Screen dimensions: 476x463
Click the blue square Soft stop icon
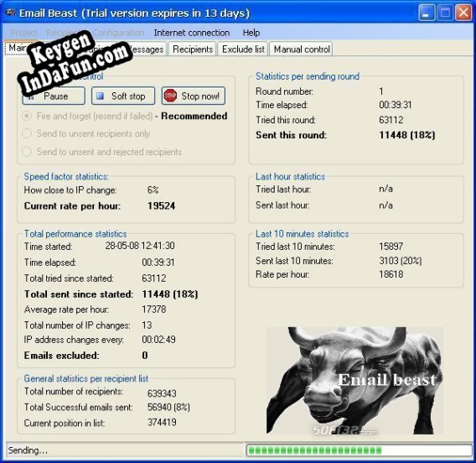(100, 96)
